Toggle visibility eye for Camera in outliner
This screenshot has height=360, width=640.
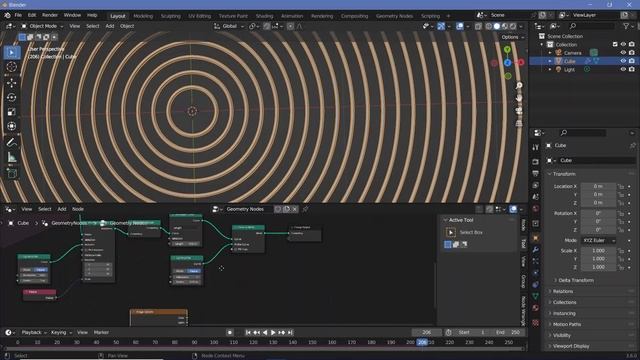tap(623, 53)
